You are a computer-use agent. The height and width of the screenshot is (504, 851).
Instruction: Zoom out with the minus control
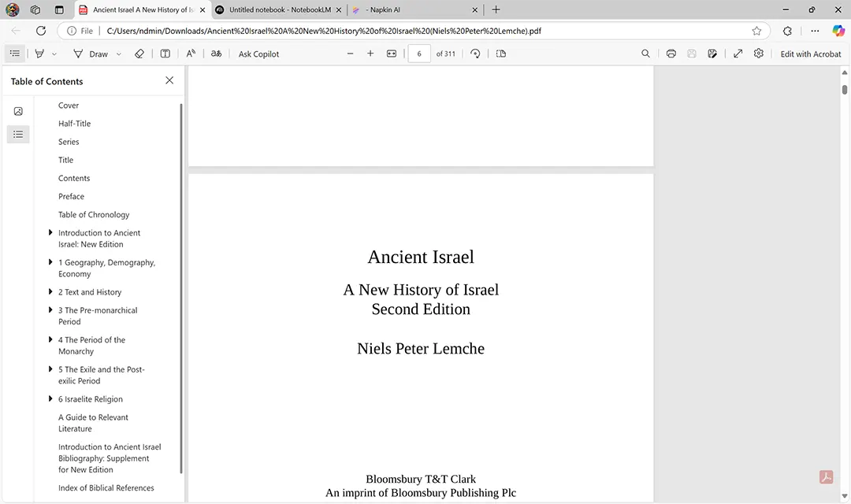[x=350, y=54]
